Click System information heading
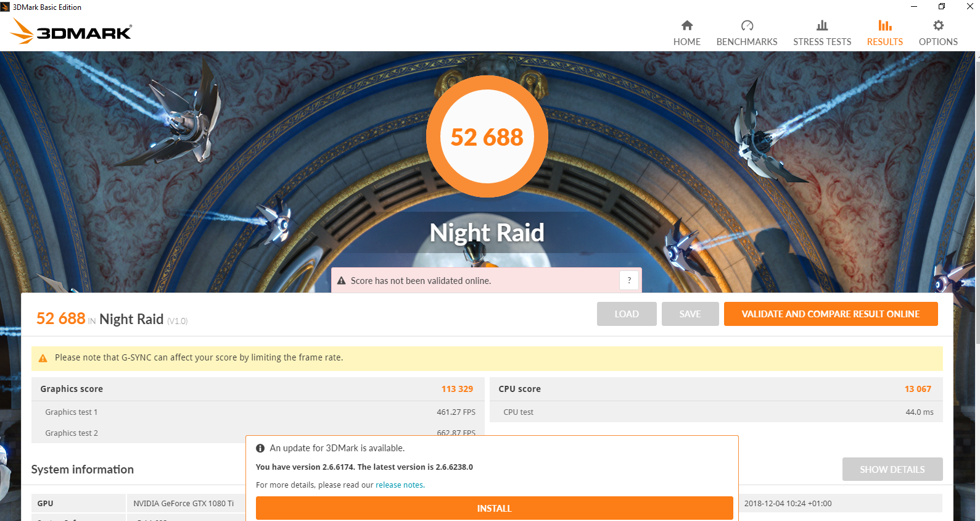Image resolution: width=980 pixels, height=521 pixels. coord(83,469)
